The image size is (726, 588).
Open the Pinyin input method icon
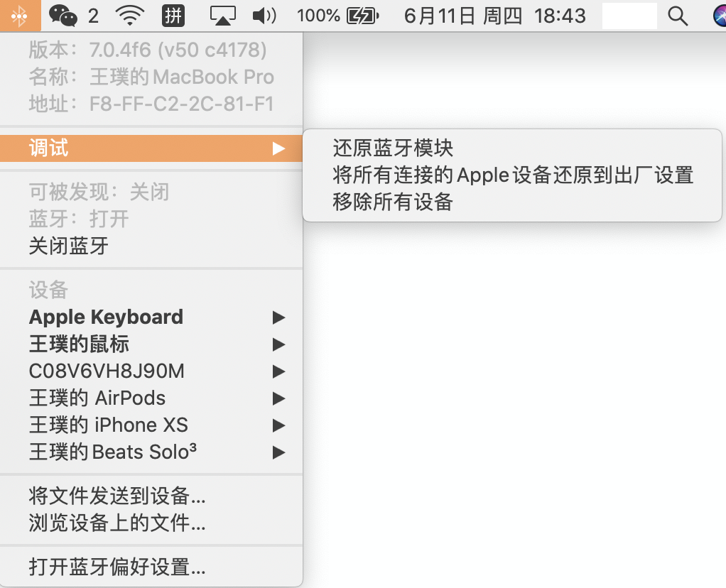pyautogui.click(x=173, y=16)
